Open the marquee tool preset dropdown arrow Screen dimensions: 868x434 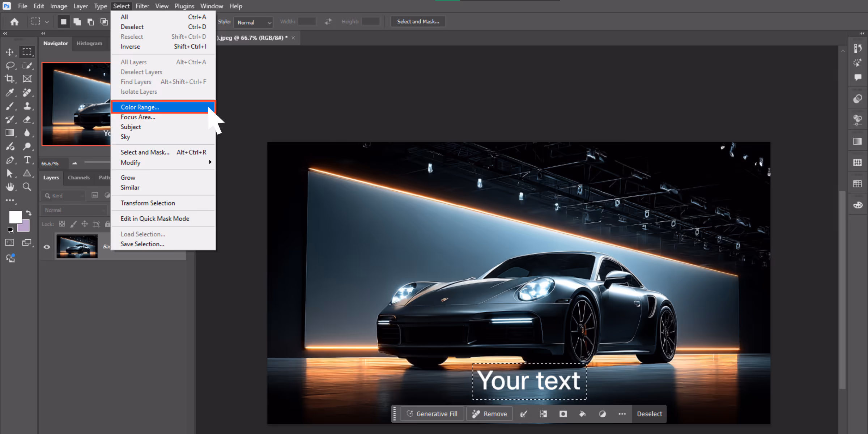(47, 22)
